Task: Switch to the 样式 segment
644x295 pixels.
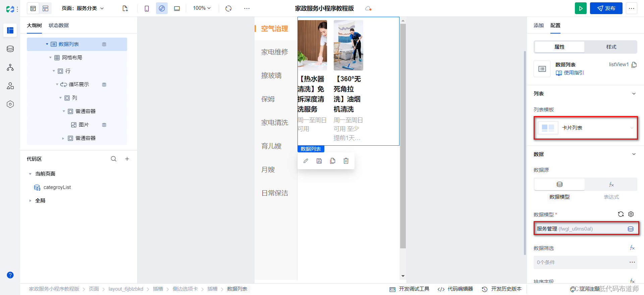Action: [611, 47]
